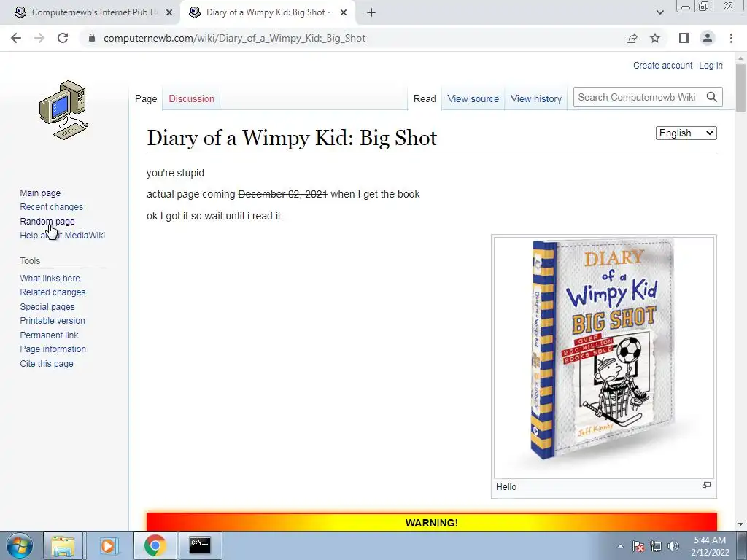Click the Cite this page link

tap(47, 363)
